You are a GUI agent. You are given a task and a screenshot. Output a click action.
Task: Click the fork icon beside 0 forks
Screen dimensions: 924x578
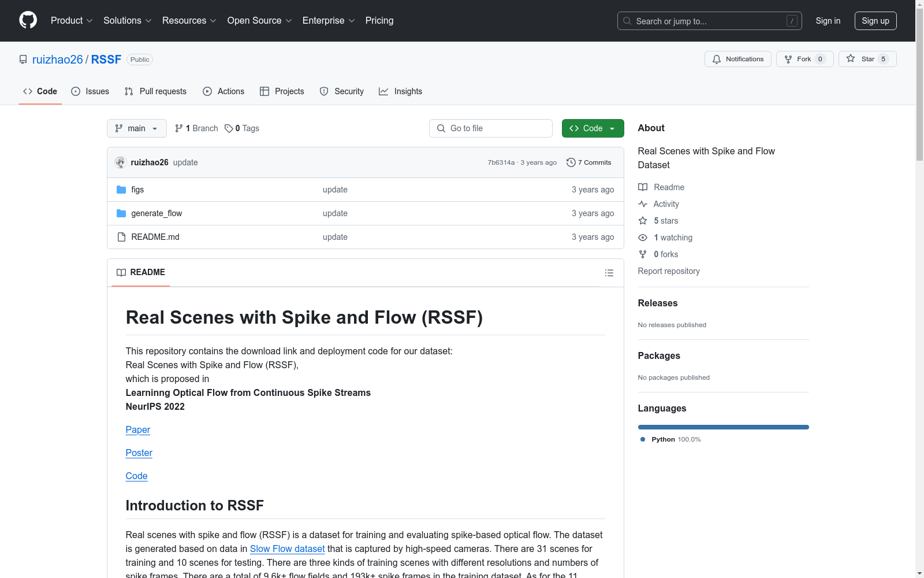(643, 254)
